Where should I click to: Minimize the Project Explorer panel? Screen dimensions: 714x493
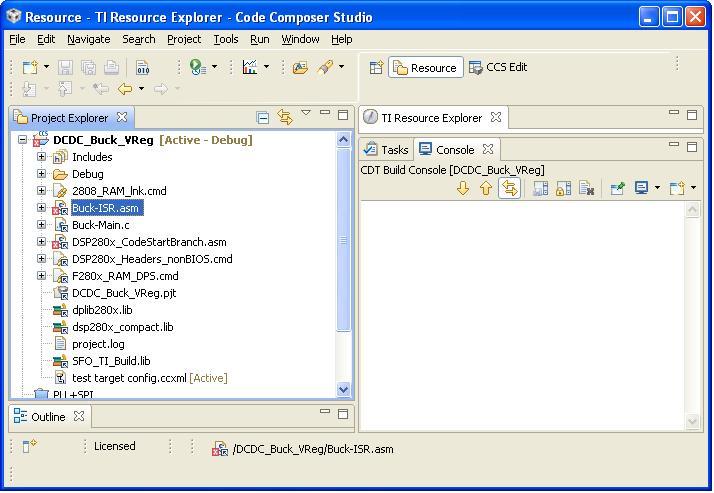click(x=325, y=112)
